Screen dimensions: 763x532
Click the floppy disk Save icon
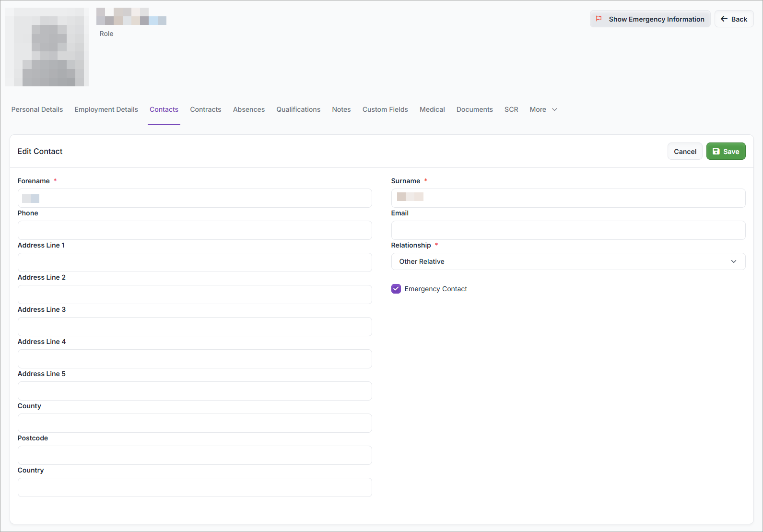coord(716,151)
